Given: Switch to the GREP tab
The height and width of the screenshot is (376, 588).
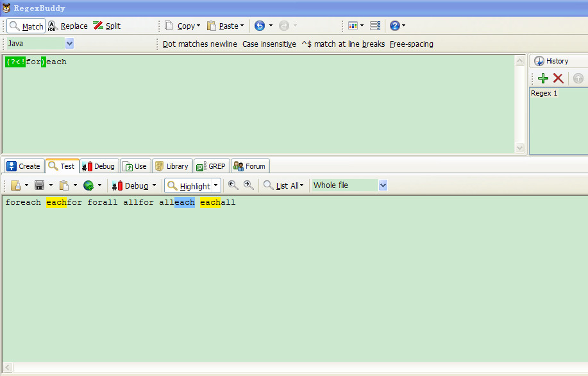Looking at the screenshot, I should (212, 166).
